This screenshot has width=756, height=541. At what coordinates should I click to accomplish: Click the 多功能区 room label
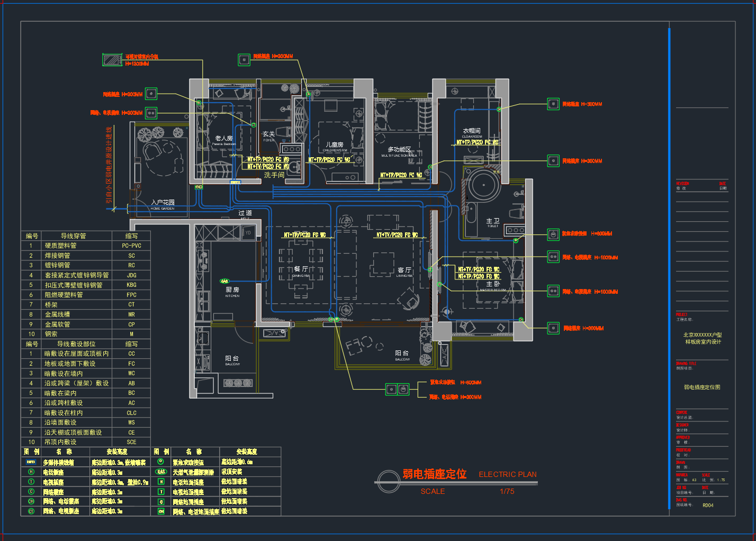point(399,150)
